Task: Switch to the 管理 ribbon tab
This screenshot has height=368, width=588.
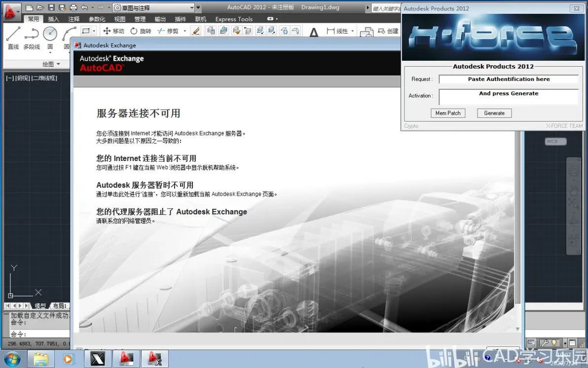Action: pyautogui.click(x=140, y=19)
